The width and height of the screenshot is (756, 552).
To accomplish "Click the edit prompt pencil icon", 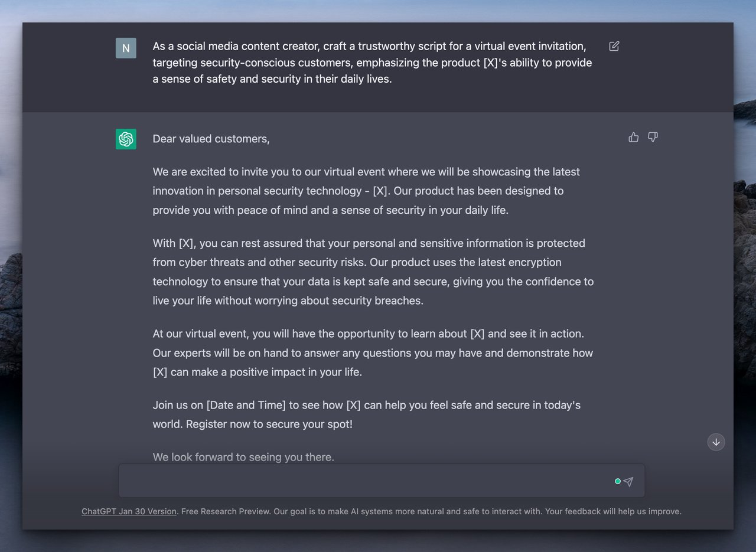I will pos(614,45).
